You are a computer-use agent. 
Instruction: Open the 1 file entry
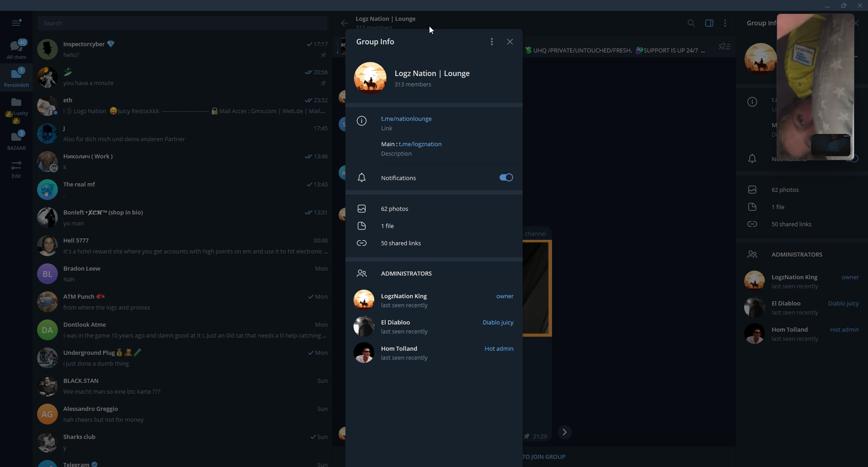coord(387,226)
